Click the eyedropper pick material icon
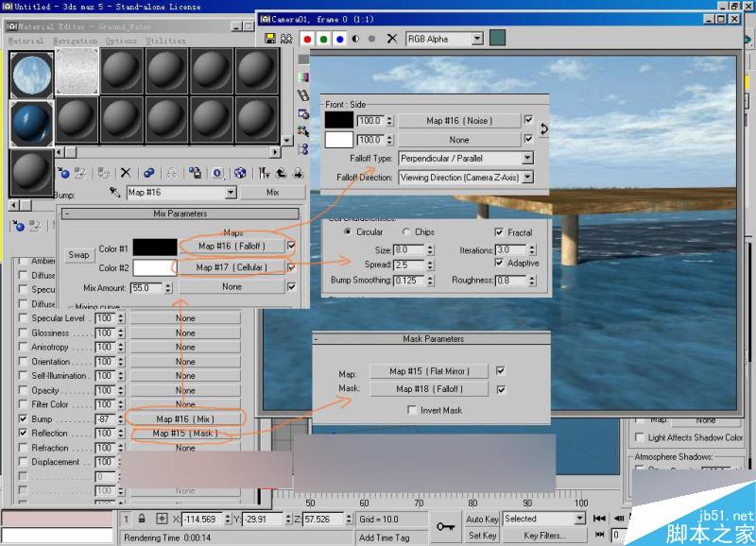The image size is (756, 546). pyautogui.click(x=114, y=193)
